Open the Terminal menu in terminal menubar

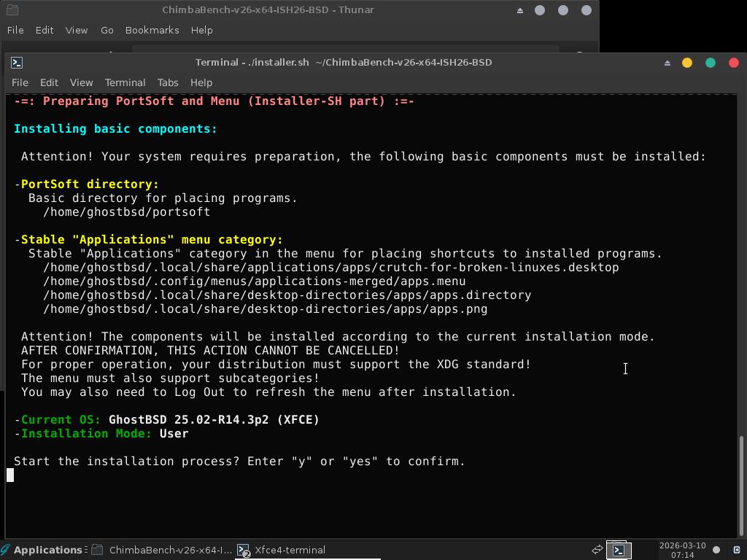[125, 82]
